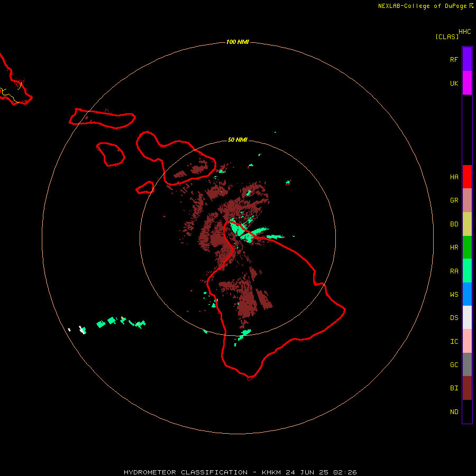Image resolution: width=476 pixels, height=476 pixels.
Task: Click the UK magenta legend swatch
Action: click(467, 83)
